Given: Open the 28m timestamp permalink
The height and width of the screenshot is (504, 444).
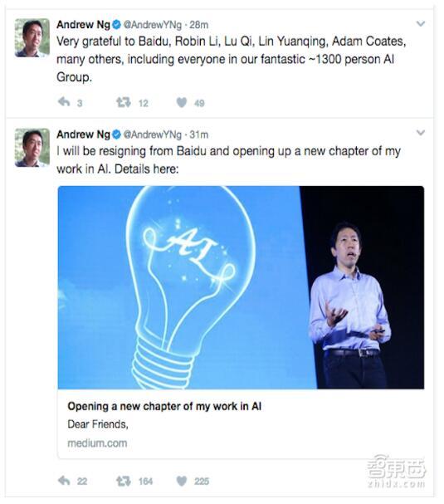Looking at the screenshot, I should tap(198, 25).
